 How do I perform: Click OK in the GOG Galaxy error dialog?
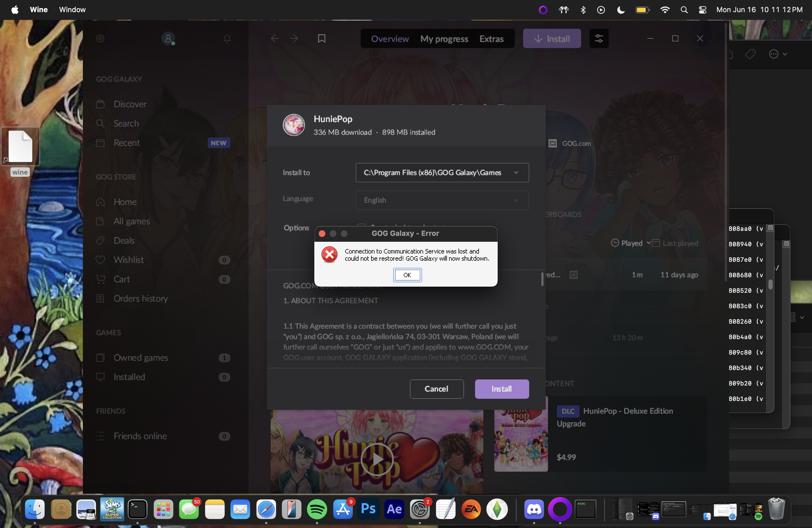click(407, 275)
